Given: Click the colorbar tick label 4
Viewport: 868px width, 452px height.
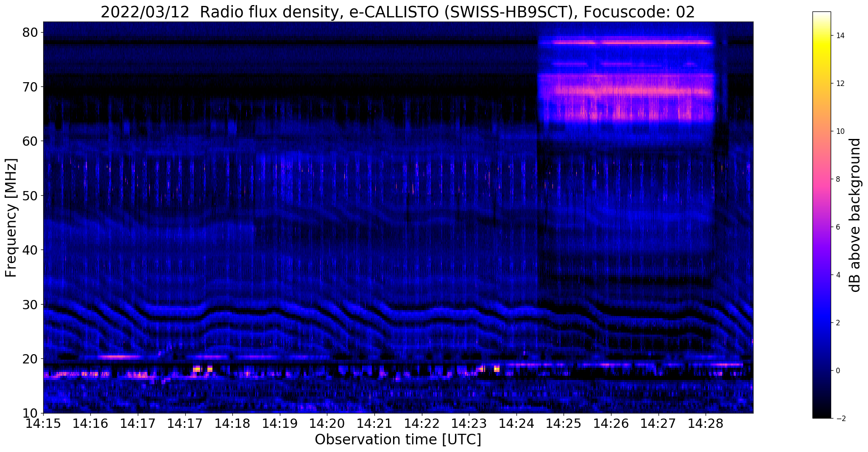Looking at the screenshot, I should pos(837,275).
